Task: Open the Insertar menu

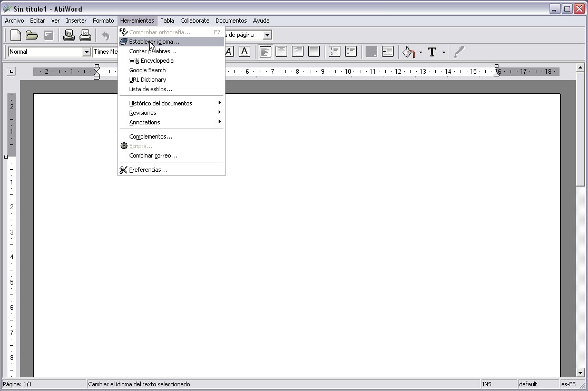Action: [76, 21]
